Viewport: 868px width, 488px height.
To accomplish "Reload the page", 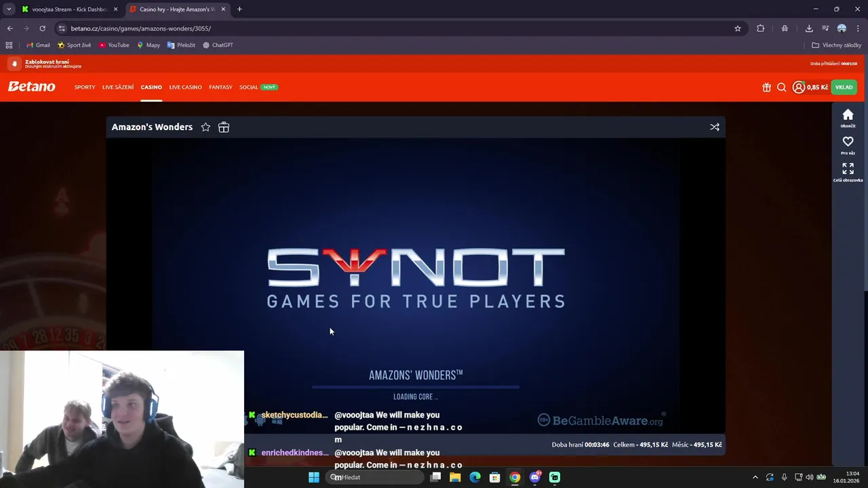I will tap(42, 28).
